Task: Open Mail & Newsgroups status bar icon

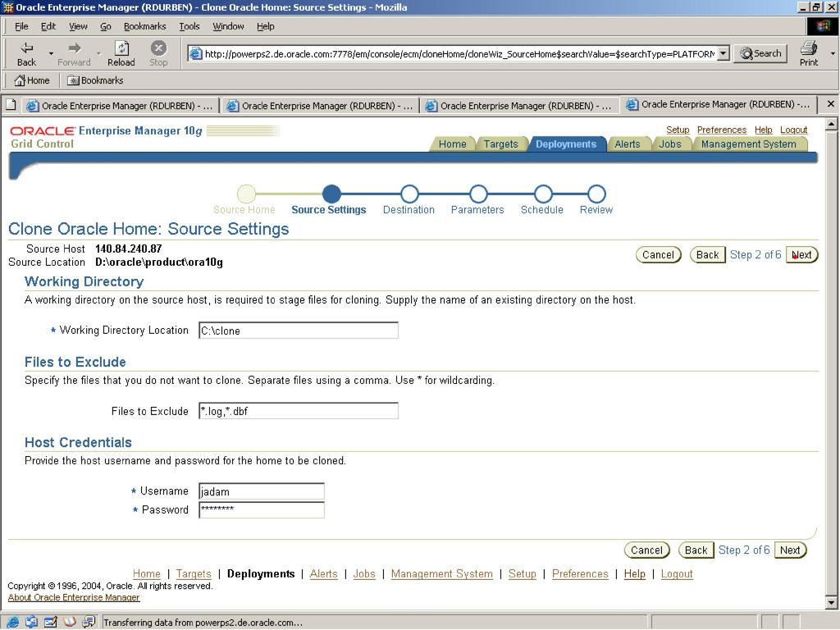Action: tap(32, 622)
